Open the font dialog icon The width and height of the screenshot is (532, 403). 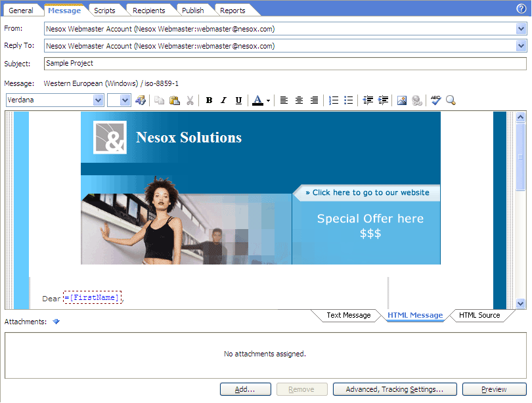(x=140, y=100)
